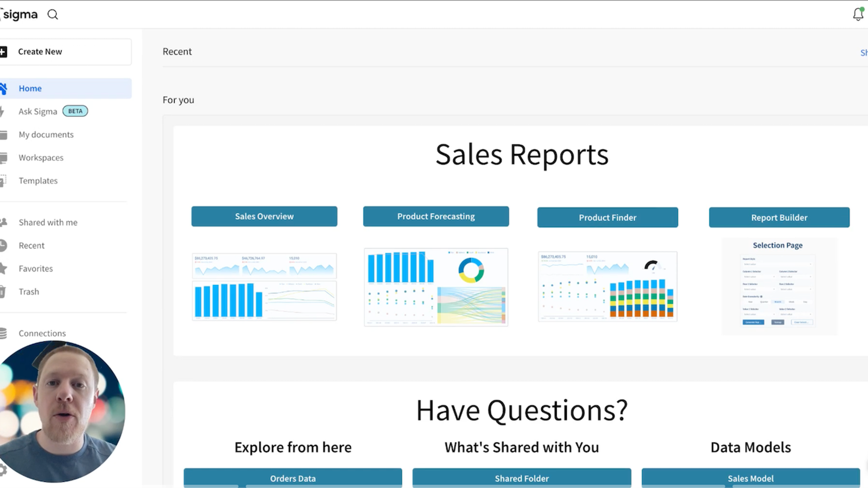Click the Connections database icon
868x488 pixels.
[x=3, y=333]
